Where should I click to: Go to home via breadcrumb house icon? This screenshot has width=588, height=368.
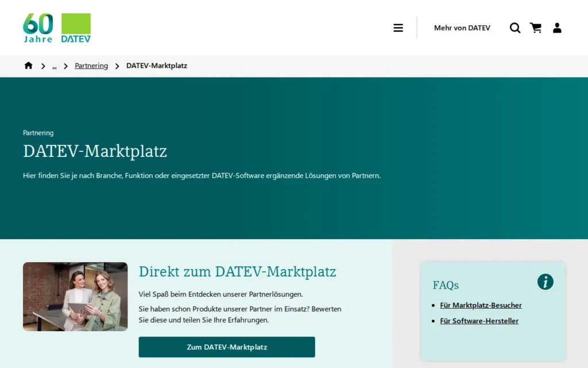(x=29, y=66)
